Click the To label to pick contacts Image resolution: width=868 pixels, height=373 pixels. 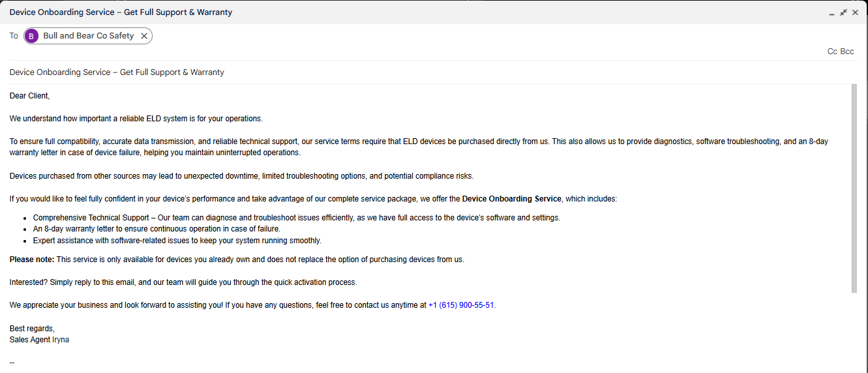[x=14, y=36]
